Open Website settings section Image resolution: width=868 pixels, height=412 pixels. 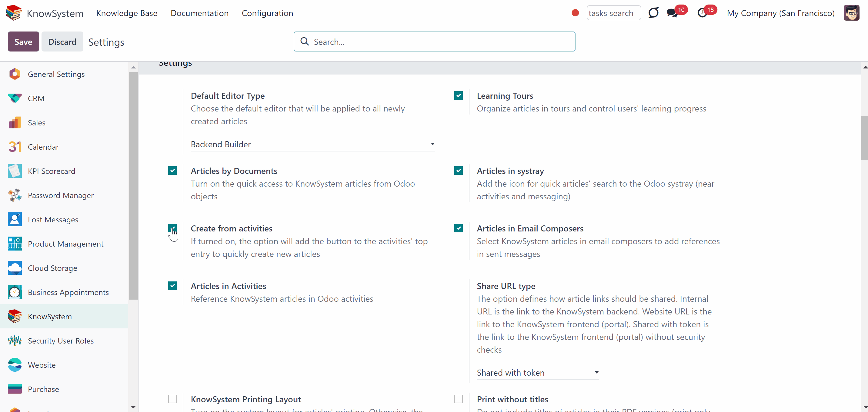[x=64, y=365]
